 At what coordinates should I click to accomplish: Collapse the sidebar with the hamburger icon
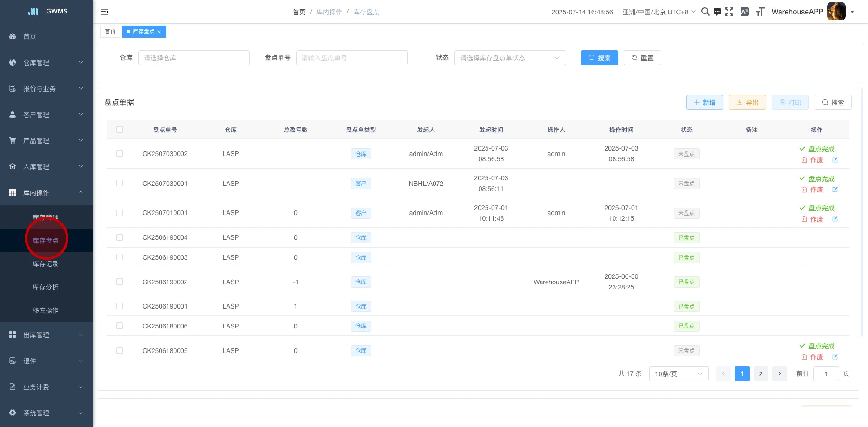point(105,12)
